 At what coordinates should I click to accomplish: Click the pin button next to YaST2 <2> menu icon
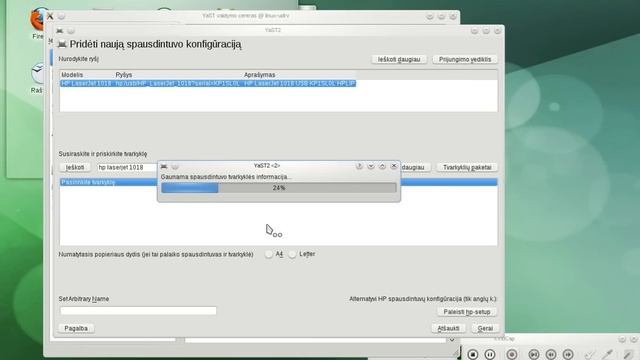175,167
